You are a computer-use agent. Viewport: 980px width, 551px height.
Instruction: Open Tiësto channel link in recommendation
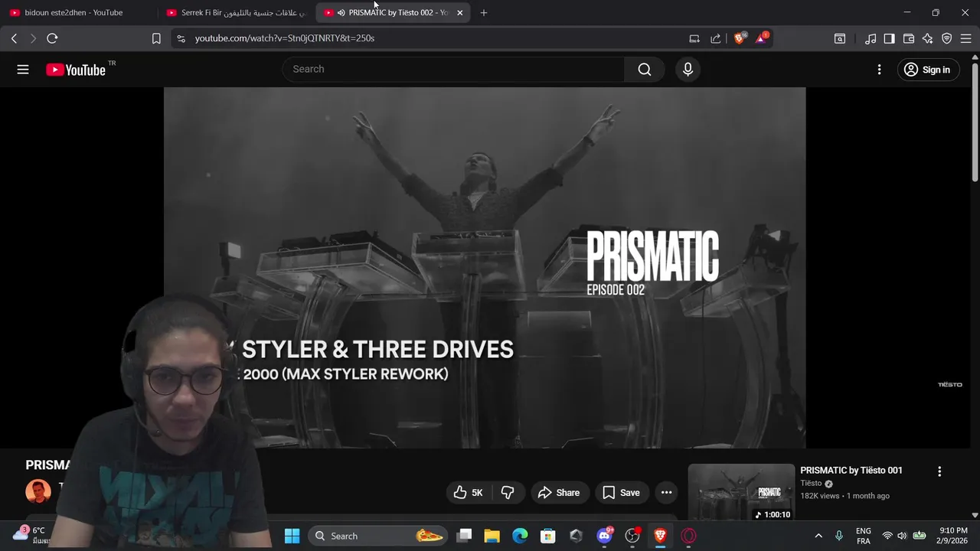tap(811, 484)
